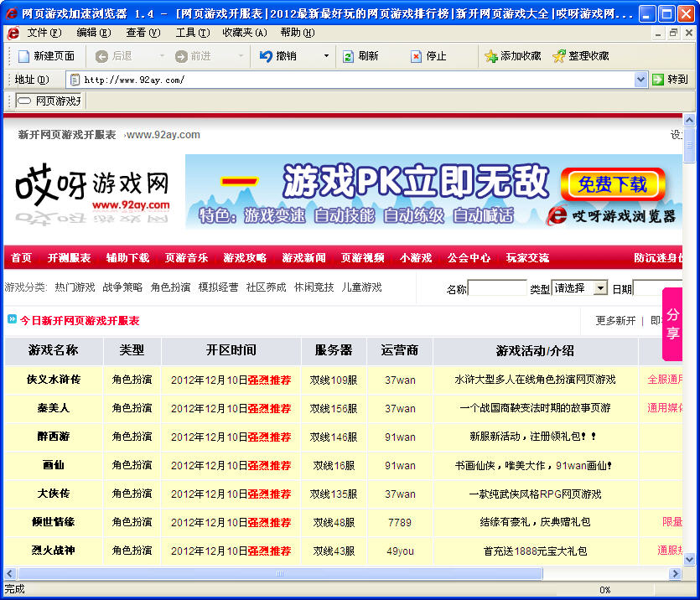
Task: Switch to the 网页游戏 browser tab
Action: coord(50,101)
